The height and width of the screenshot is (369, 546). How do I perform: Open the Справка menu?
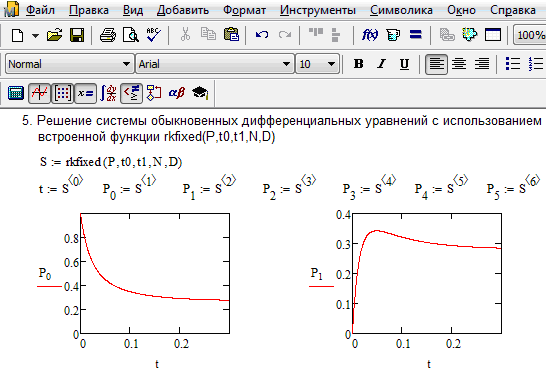click(513, 10)
